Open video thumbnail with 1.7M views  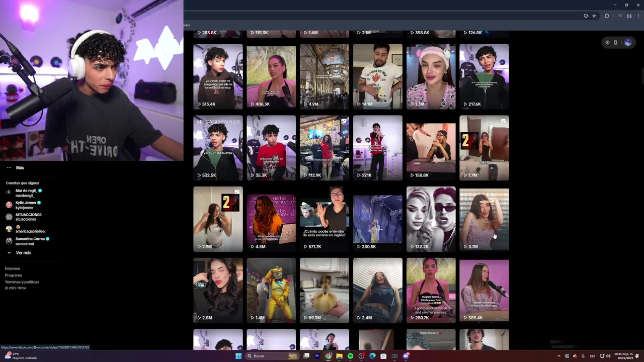(x=484, y=148)
